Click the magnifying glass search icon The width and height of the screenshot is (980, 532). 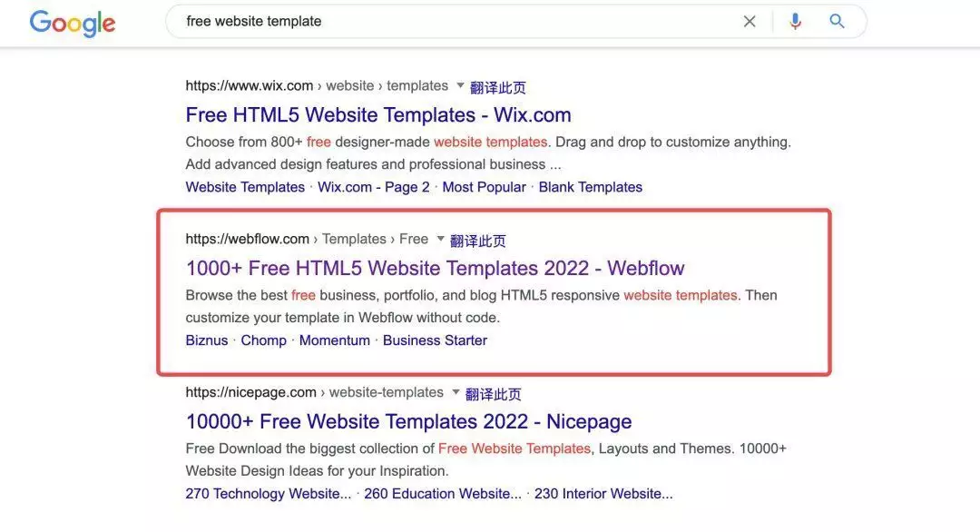837,22
